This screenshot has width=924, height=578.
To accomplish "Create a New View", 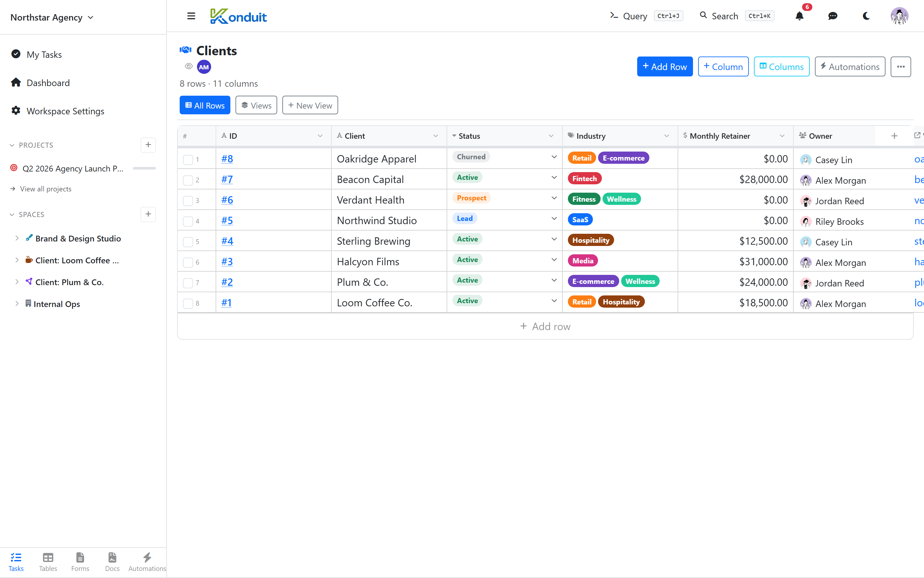I will tap(310, 105).
